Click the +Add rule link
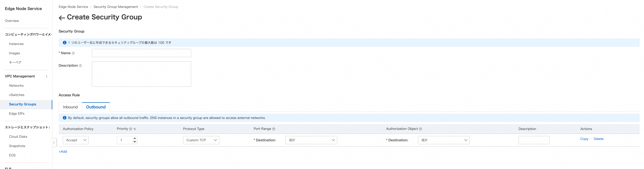Image resolution: width=644 pixels, height=169 pixels. pos(63,152)
